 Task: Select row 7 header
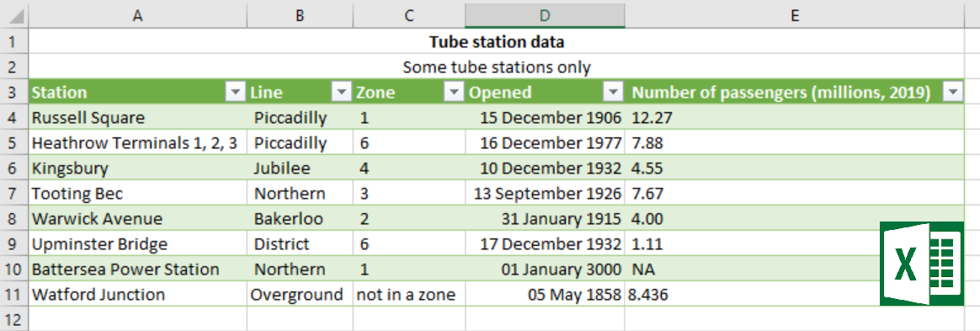click(14, 194)
